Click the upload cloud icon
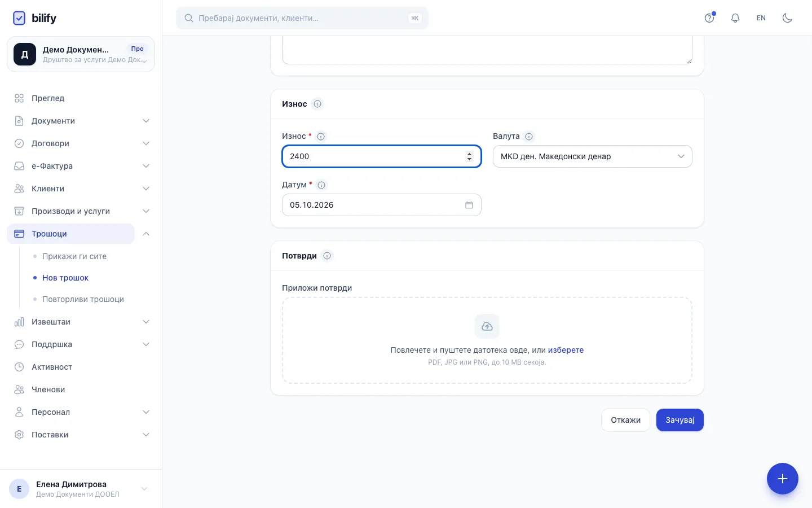 [x=487, y=326]
